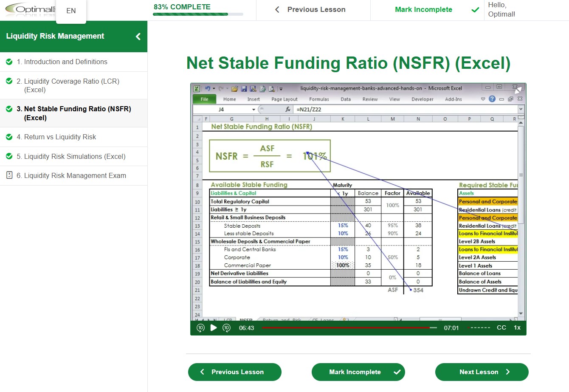Screen dimensions: 569x392
Task: Open the EN language selector
Action: point(71,11)
